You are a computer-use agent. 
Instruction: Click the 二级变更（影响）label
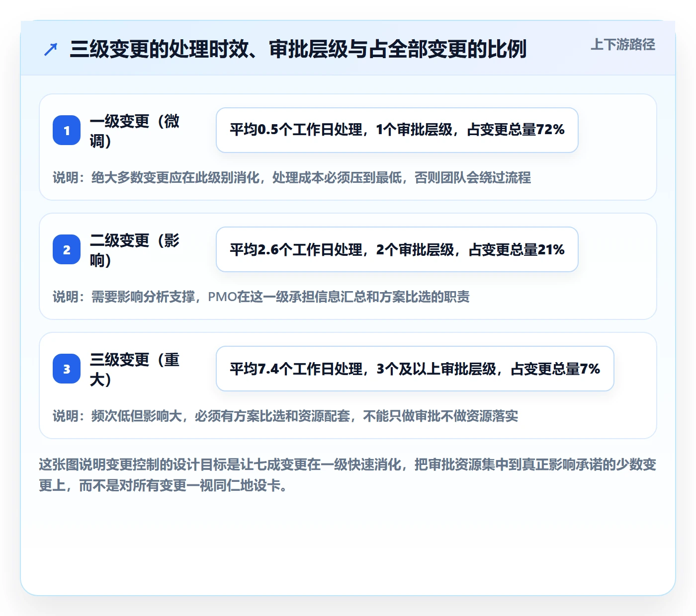(x=135, y=250)
